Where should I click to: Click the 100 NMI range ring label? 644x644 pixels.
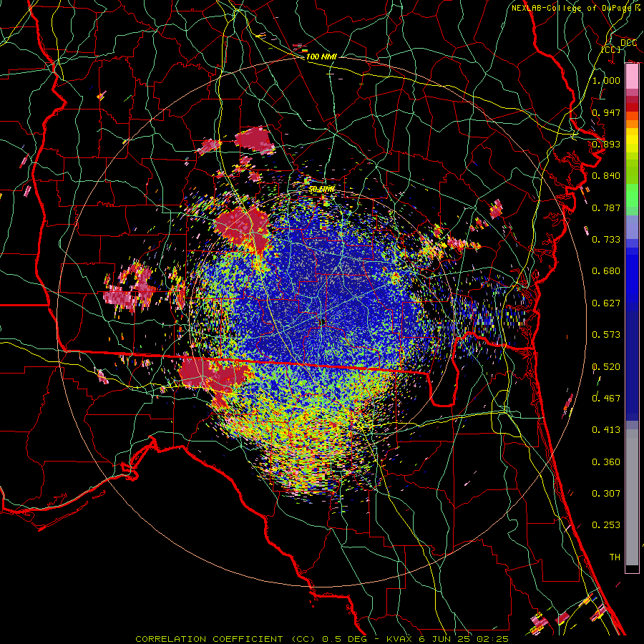coord(321,57)
